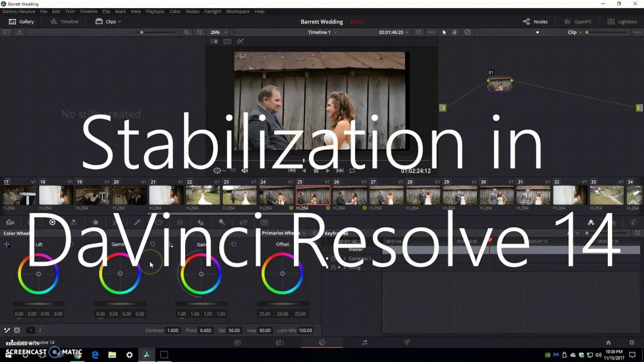
Task: Adjust the Offset master wheel slider
Action: click(x=282, y=304)
